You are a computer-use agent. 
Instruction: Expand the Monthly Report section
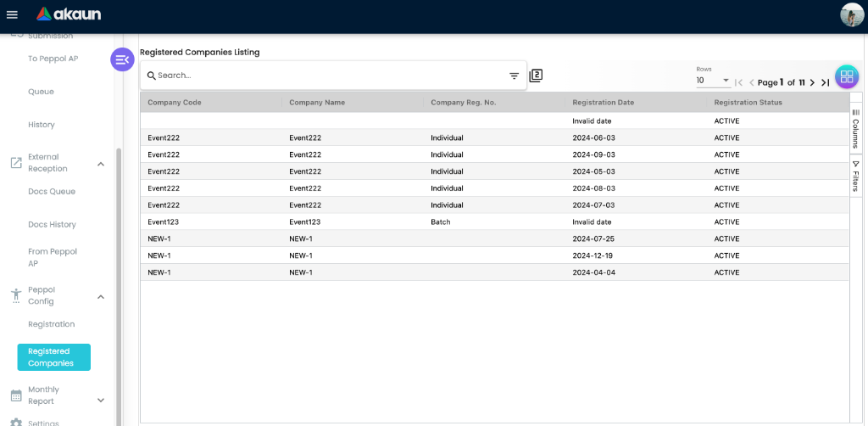point(101,400)
